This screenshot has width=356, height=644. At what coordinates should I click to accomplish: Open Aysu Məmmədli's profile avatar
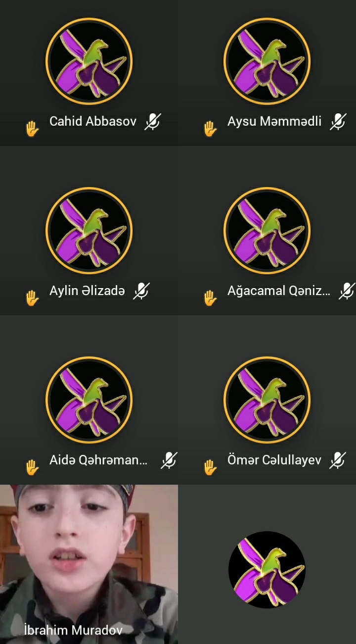267,61
